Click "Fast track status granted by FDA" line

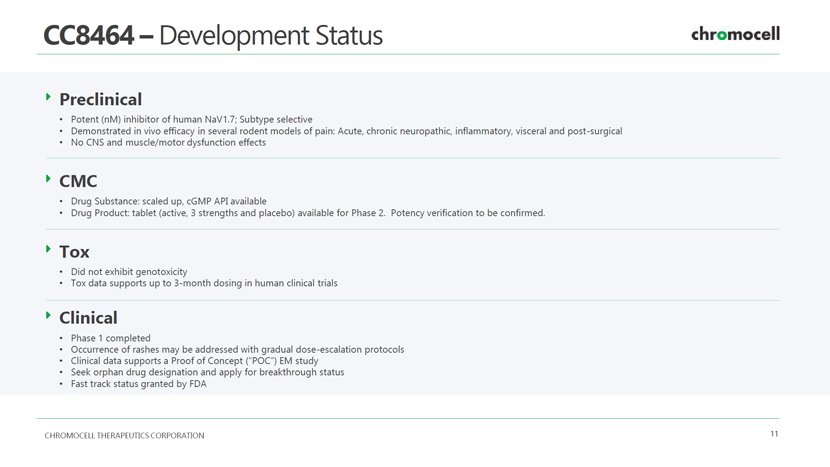(x=138, y=383)
